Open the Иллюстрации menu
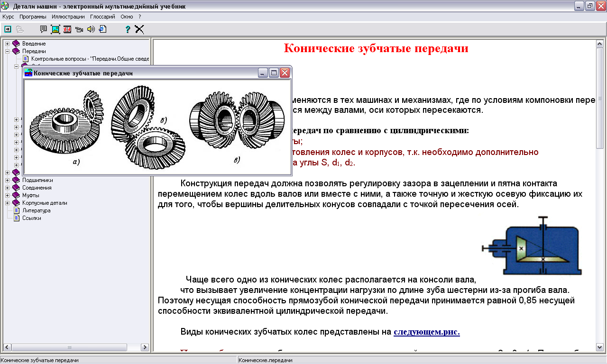This screenshot has height=364, width=607. click(x=68, y=17)
